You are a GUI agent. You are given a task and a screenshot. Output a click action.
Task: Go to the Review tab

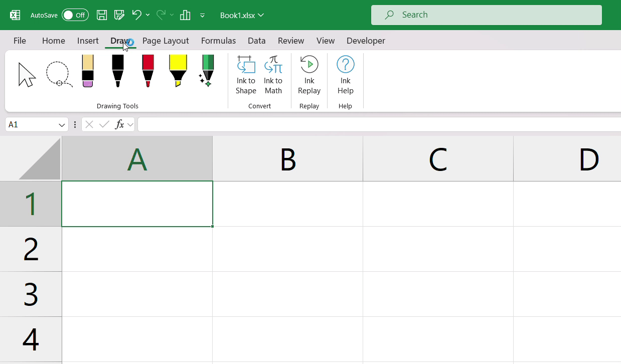tap(291, 41)
